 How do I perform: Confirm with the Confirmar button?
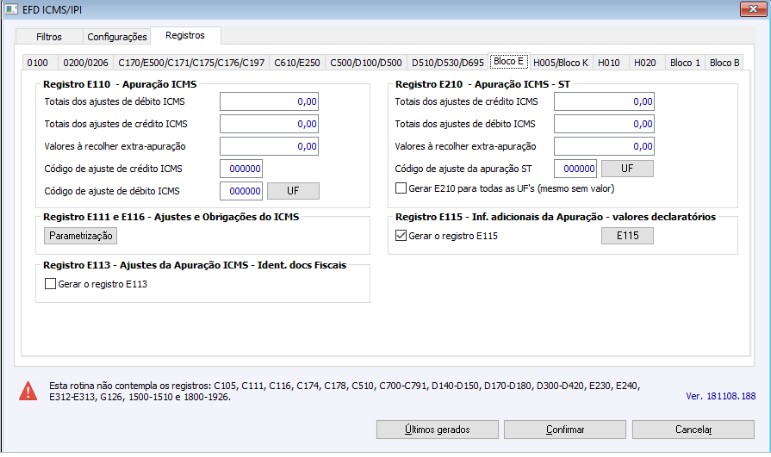pyautogui.click(x=565, y=429)
